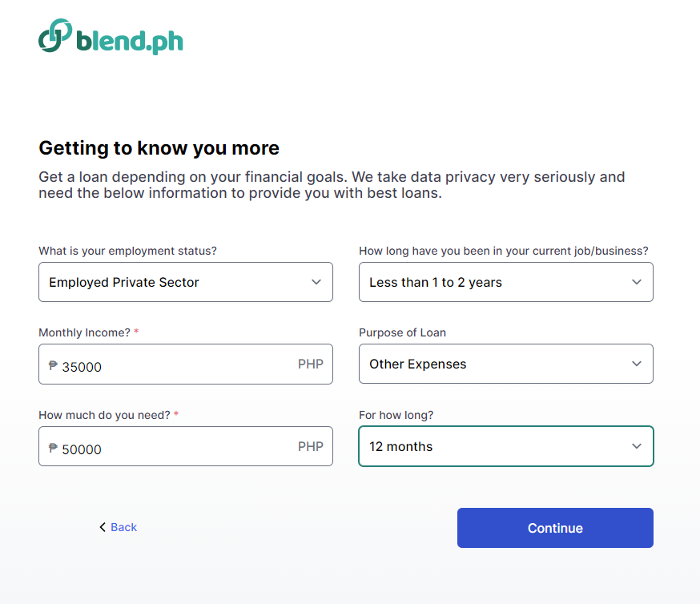Expand the job duration dropdown
The height and width of the screenshot is (604, 700).
505,282
